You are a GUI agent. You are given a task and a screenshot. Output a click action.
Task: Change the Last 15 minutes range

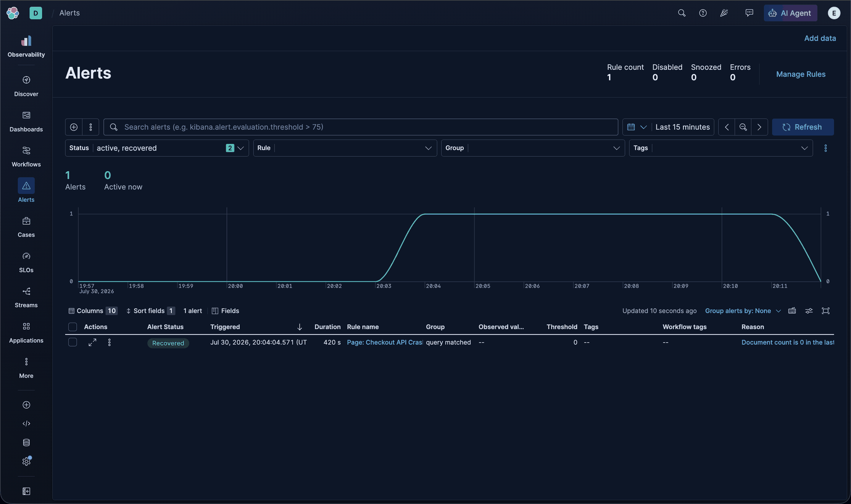click(x=682, y=127)
